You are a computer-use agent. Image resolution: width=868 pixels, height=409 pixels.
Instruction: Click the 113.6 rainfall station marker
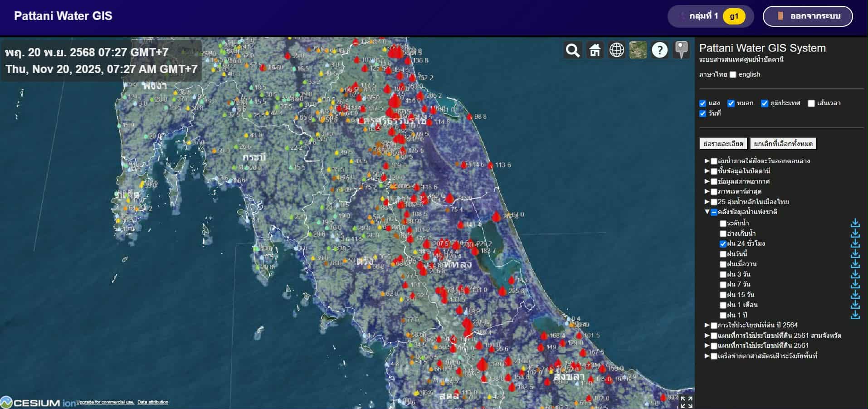[x=490, y=165]
